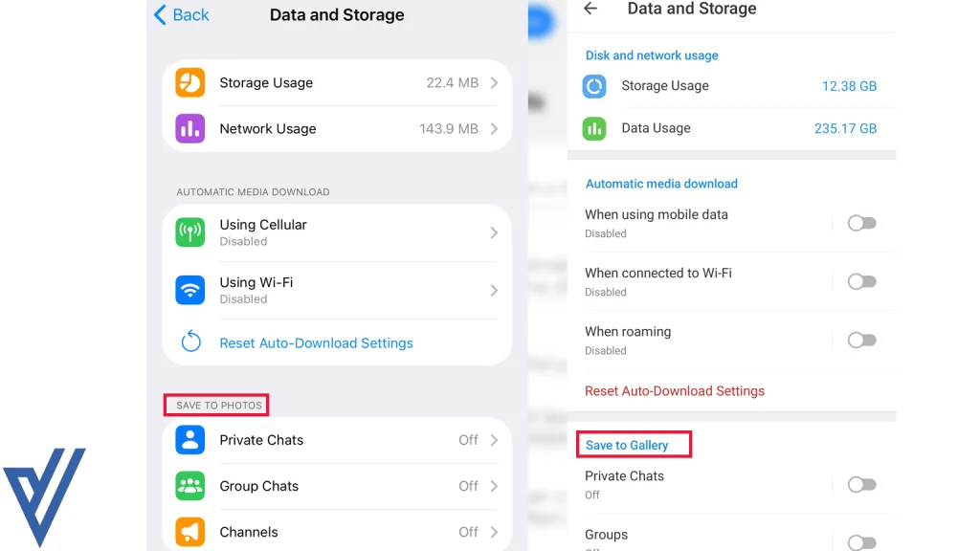
Task: Tap the blue Reset Auto-Download Settings link
Action: [x=316, y=343]
